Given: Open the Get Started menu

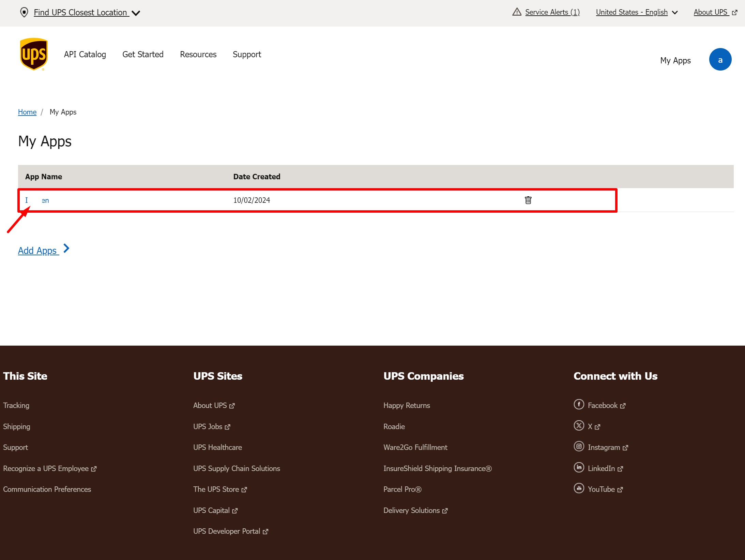Looking at the screenshot, I should [x=143, y=54].
